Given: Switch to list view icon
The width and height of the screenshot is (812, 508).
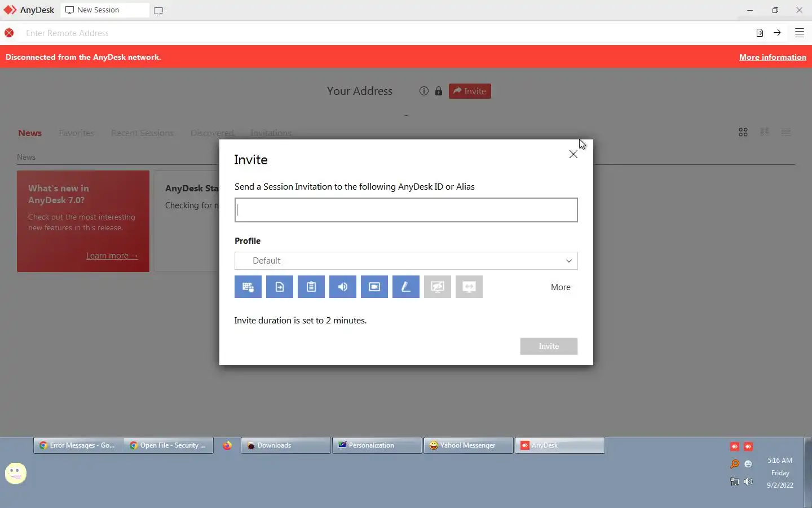Looking at the screenshot, I should point(786,132).
